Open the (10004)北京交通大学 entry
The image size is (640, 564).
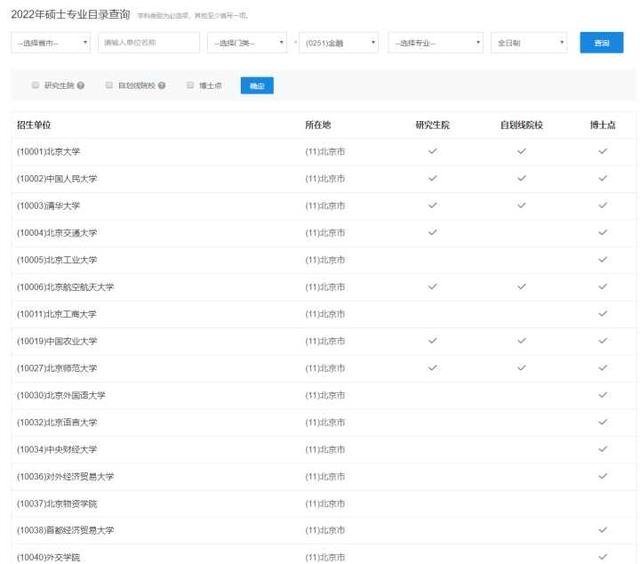coord(57,233)
